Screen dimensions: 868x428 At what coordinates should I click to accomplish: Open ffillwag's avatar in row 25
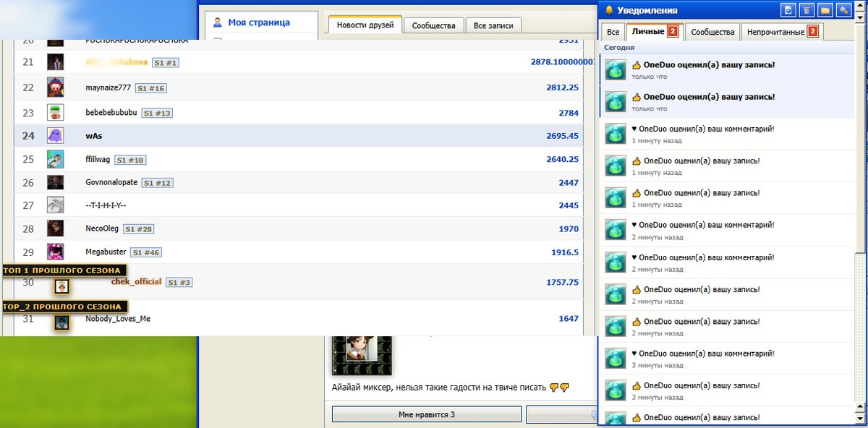tap(56, 159)
